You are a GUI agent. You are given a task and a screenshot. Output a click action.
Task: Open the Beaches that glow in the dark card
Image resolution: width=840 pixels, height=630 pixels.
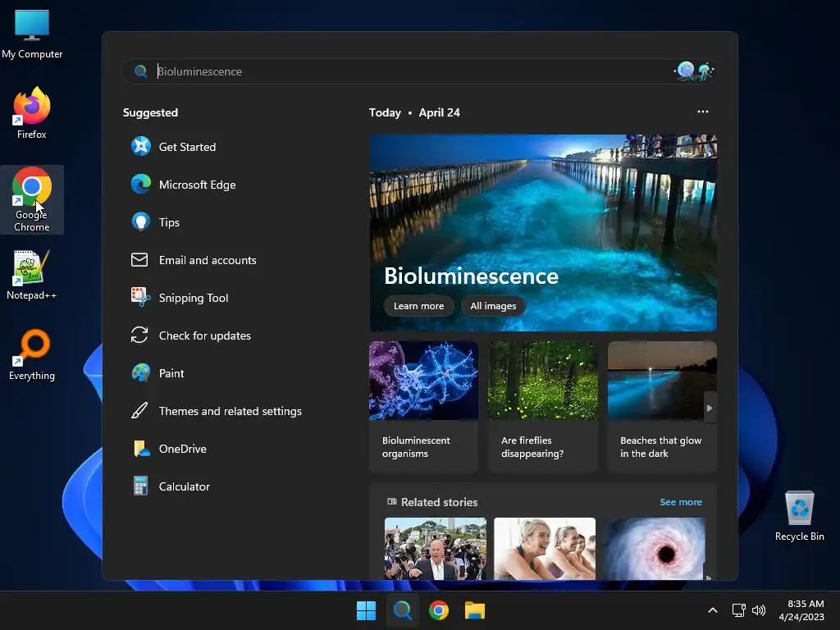click(662, 407)
